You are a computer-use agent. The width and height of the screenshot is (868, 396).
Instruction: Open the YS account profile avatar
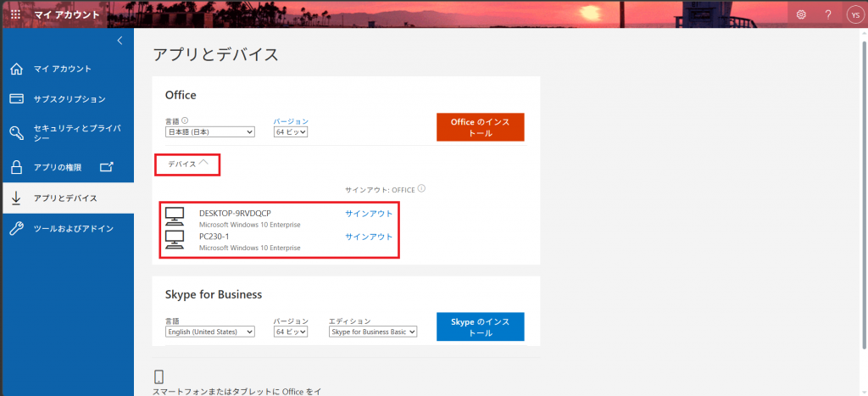coord(854,14)
